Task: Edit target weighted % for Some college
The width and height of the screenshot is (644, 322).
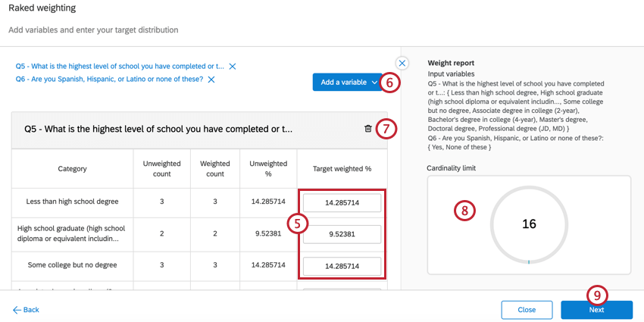Action: pos(342,266)
